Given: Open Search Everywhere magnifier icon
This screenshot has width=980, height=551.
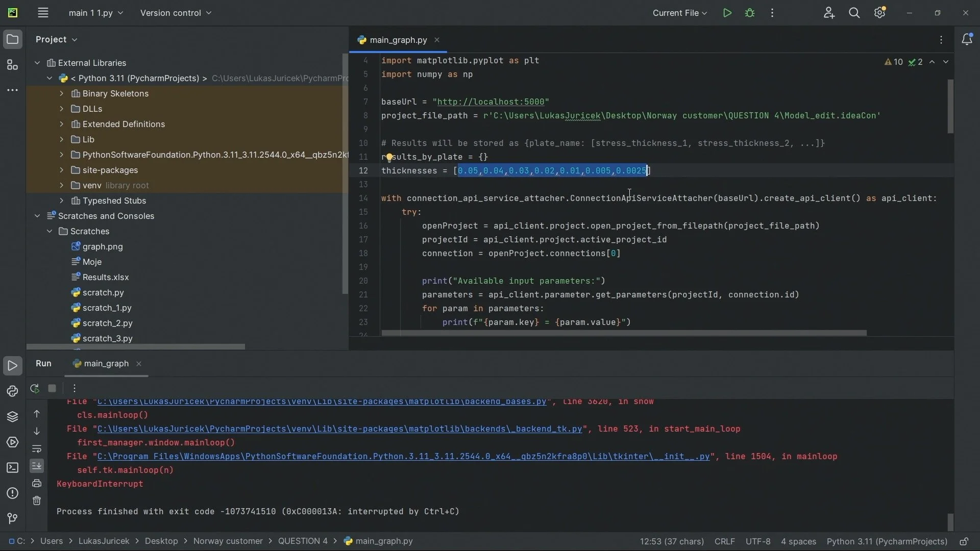Looking at the screenshot, I should (854, 13).
